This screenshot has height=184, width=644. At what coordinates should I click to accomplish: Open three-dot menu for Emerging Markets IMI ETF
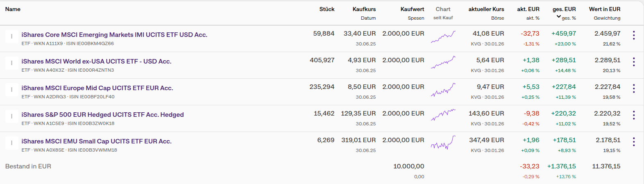pos(634,35)
